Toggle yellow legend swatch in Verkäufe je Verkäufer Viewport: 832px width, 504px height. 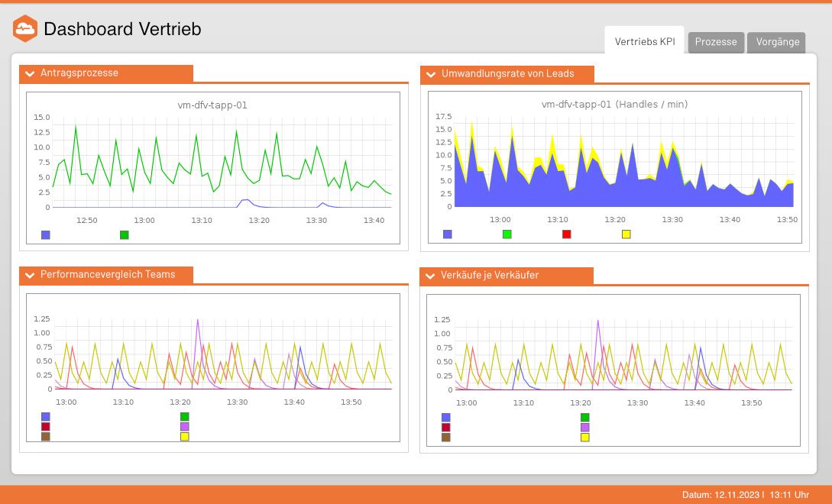[x=584, y=438]
